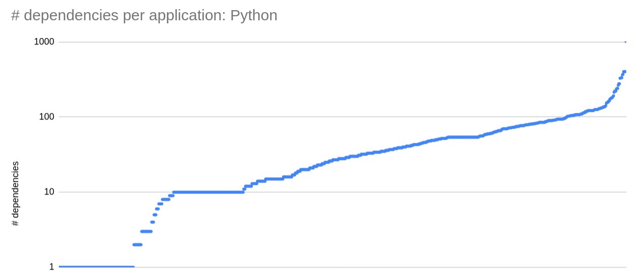Click the highest curve points near 400
The width and height of the screenshot is (644, 272).
tap(624, 71)
